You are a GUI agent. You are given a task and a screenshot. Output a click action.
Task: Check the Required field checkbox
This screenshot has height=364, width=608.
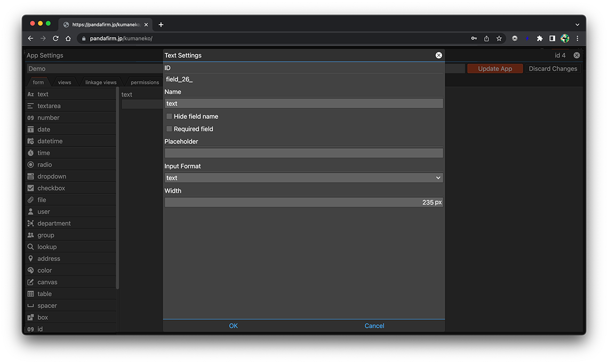(169, 129)
